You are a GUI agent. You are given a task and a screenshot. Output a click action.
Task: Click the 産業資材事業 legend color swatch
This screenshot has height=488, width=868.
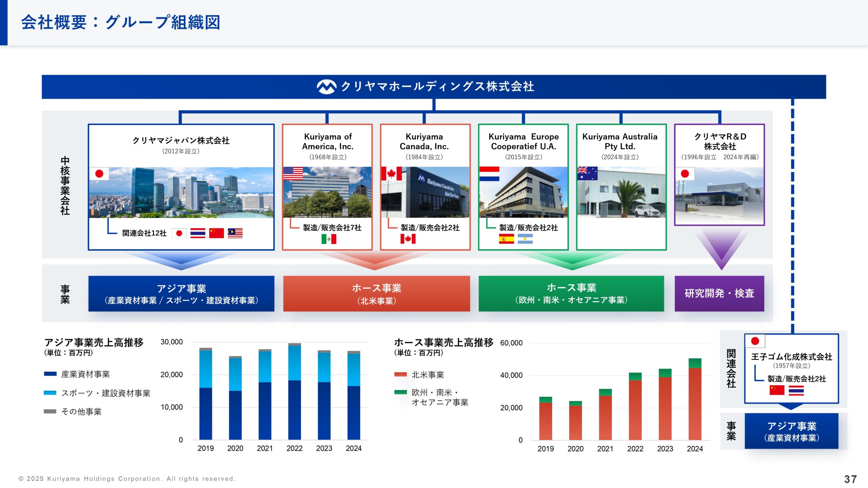50,374
